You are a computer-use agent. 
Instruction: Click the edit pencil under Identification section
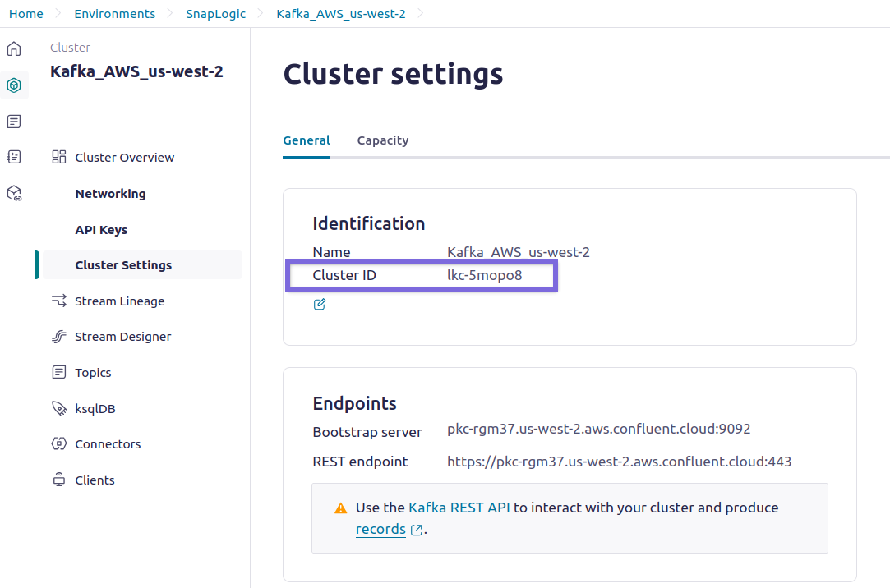tap(319, 304)
